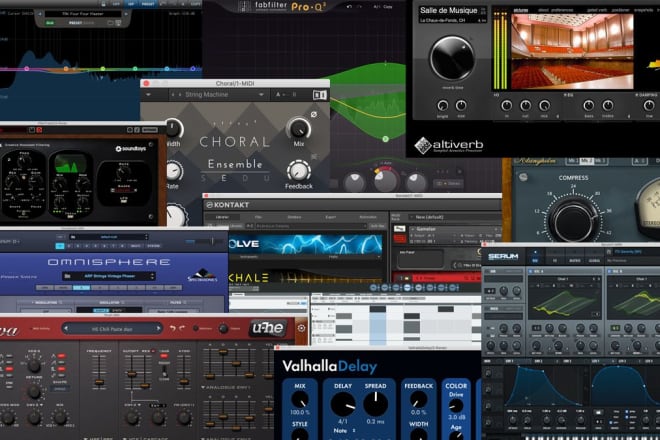
Task: Click Serum OSC A wavetable display
Action: click(564, 300)
